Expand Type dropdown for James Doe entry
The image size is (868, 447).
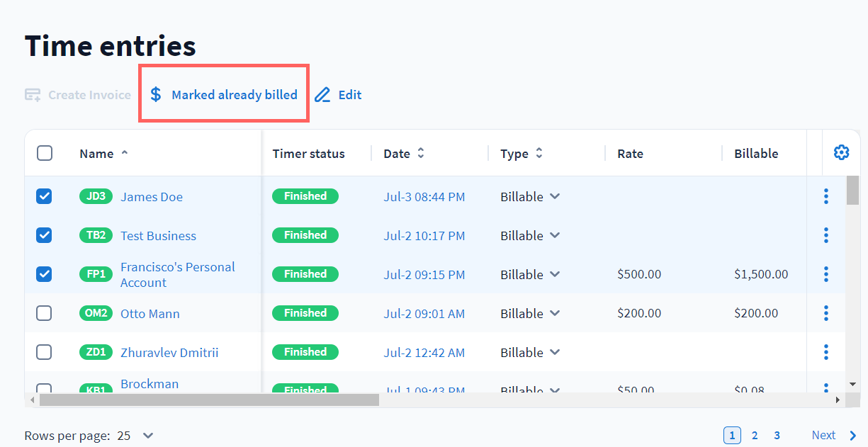point(555,196)
